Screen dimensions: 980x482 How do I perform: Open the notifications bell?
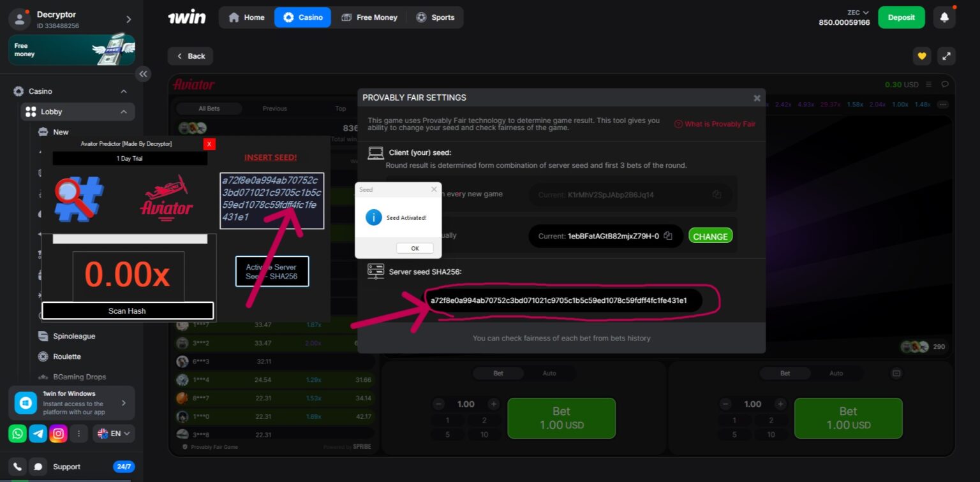point(945,17)
